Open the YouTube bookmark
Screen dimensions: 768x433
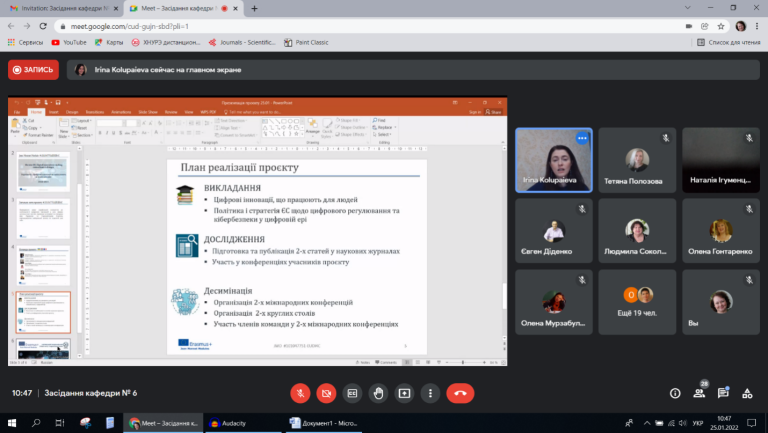(69, 43)
